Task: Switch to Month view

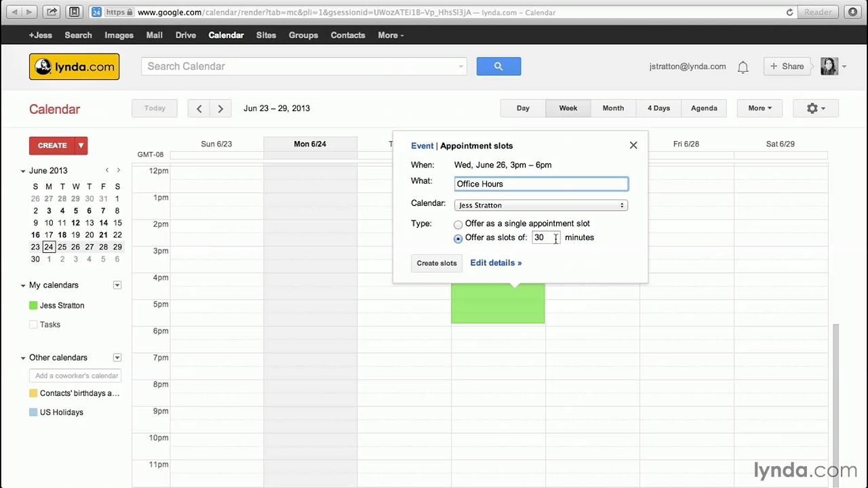Action: click(613, 108)
